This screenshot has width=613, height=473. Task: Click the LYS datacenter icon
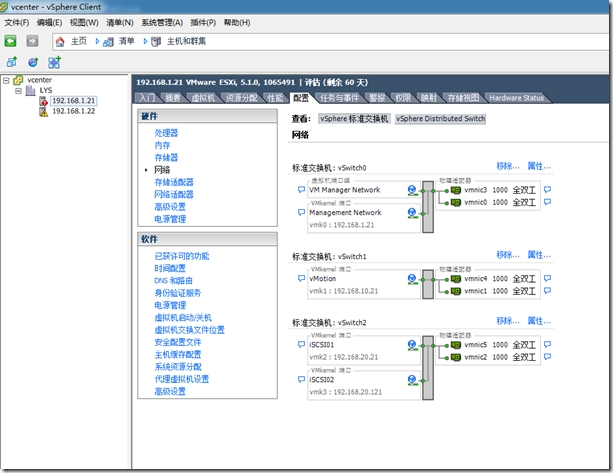click(30, 90)
